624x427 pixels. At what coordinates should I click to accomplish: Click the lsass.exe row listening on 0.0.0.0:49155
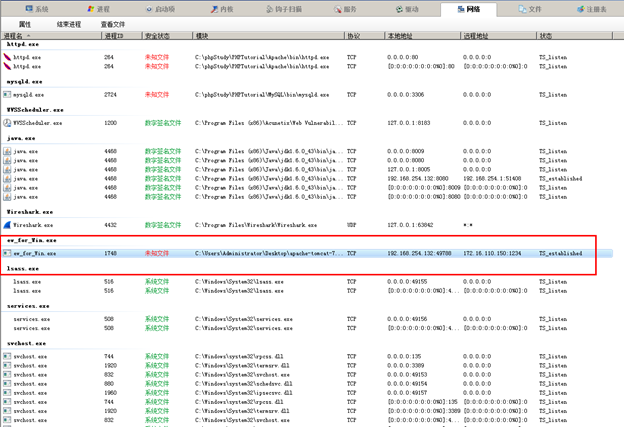point(306,282)
